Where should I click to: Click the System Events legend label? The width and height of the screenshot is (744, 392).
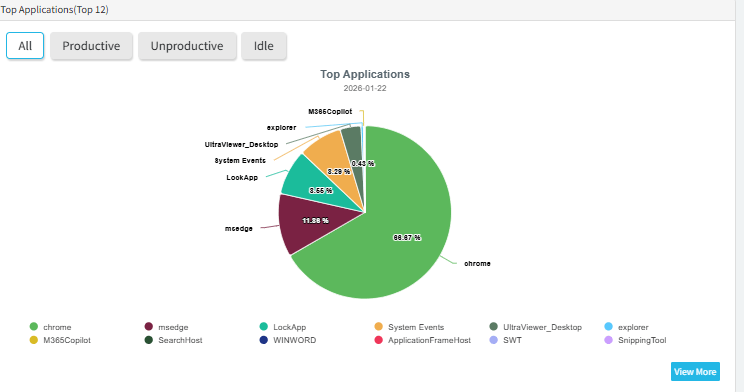point(416,327)
